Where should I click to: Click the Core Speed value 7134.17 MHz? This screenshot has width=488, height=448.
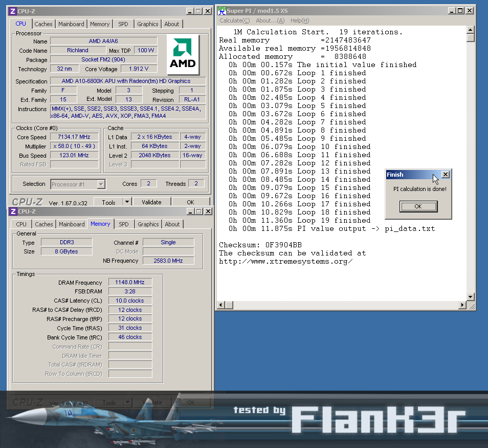click(74, 137)
